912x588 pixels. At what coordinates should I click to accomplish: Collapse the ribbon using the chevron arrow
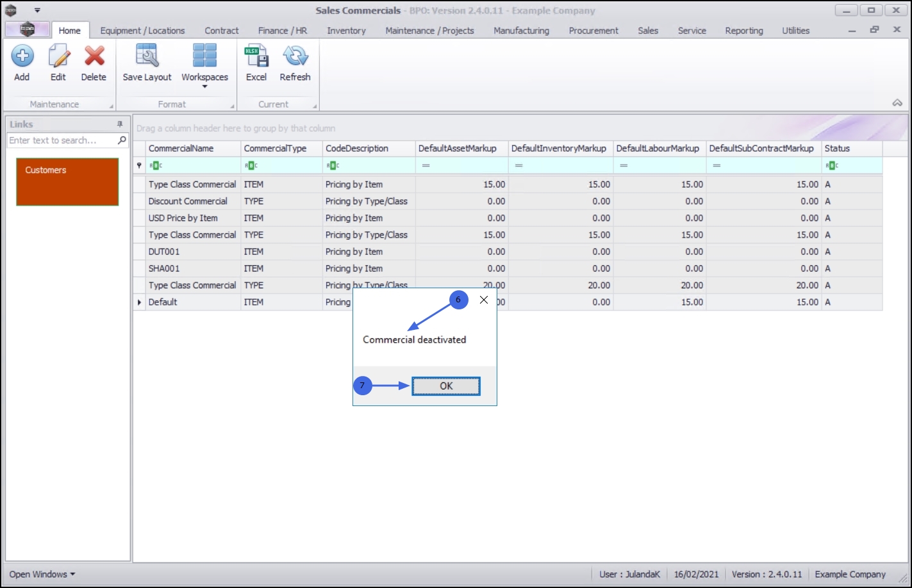897,103
